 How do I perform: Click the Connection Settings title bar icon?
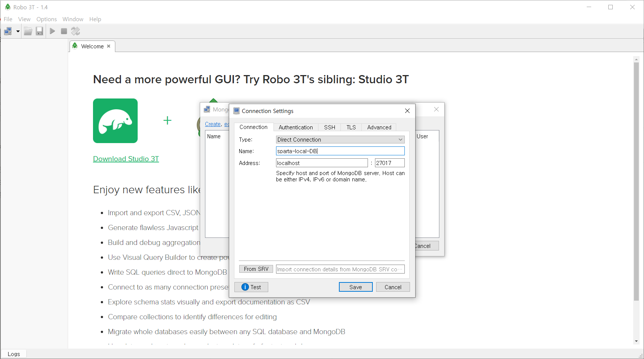(236, 111)
